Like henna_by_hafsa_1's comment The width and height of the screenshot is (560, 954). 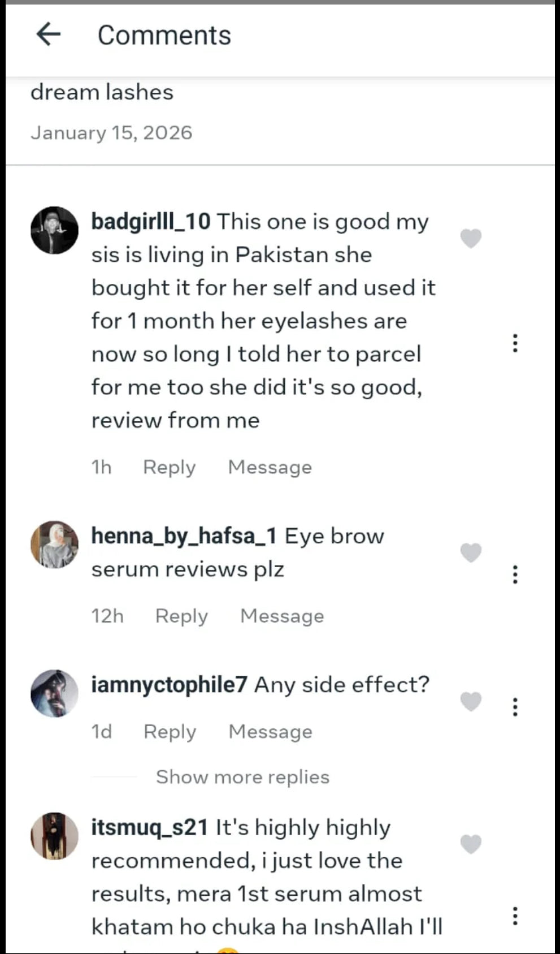[x=471, y=552]
